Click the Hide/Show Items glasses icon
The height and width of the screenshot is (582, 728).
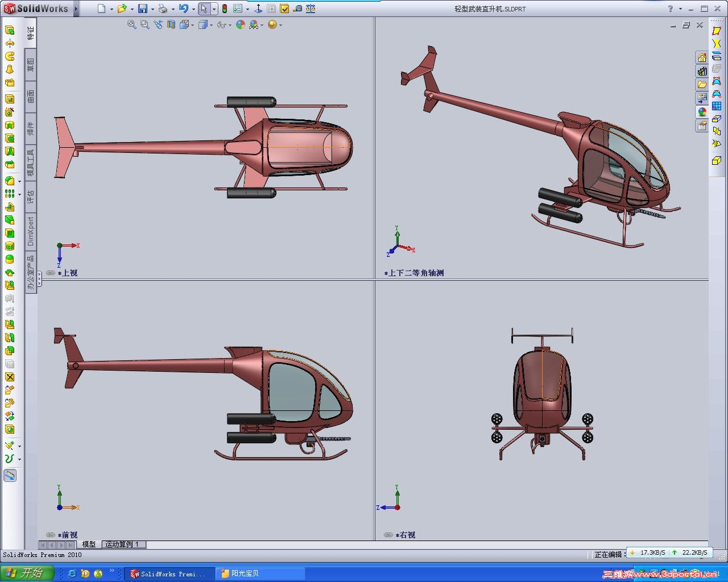coord(221,24)
